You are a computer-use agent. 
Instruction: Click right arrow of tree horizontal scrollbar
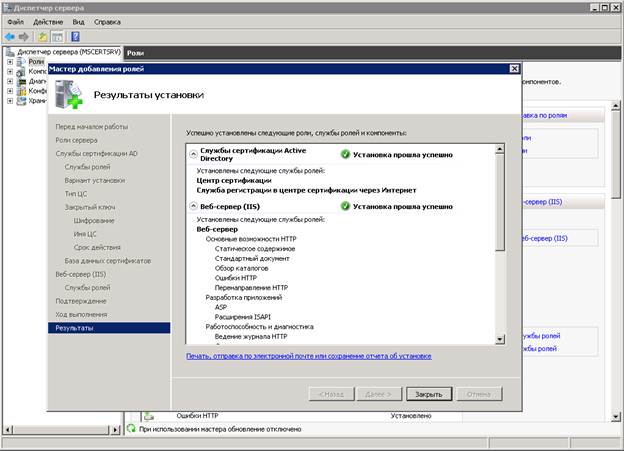click(115, 430)
